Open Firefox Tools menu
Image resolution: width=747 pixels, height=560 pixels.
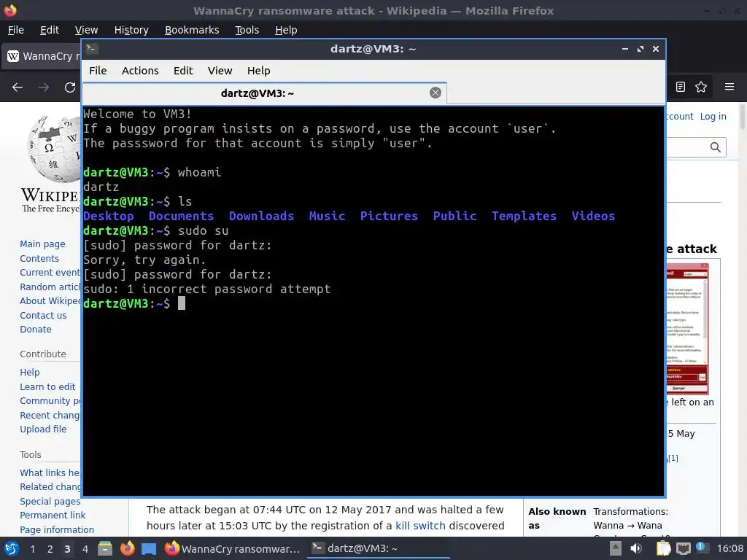click(x=247, y=30)
